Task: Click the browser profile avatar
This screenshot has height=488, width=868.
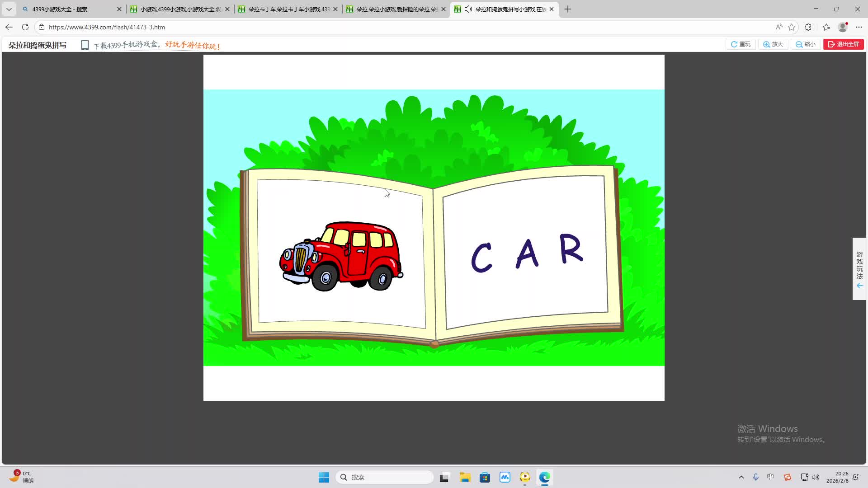Action: point(843,27)
